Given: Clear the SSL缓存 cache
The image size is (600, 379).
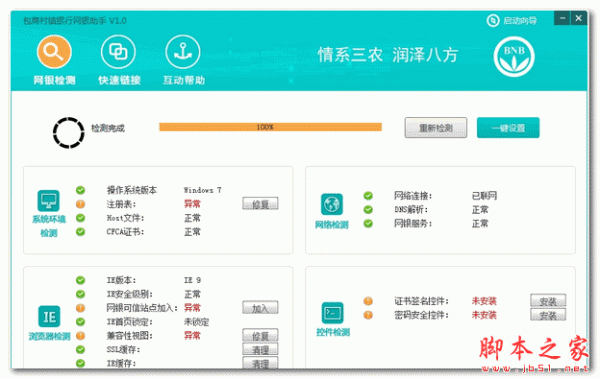Looking at the screenshot, I should click(x=260, y=349).
